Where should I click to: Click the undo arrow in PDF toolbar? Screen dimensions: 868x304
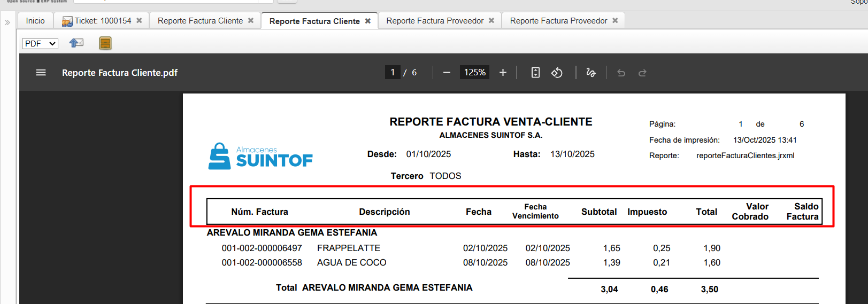click(621, 73)
